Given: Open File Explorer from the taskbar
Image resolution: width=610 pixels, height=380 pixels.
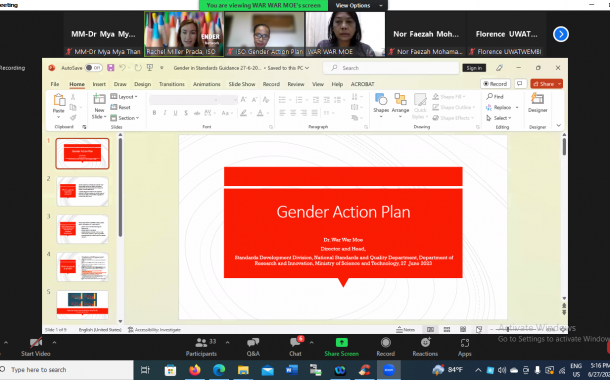Looking at the screenshot, I should [243, 370].
